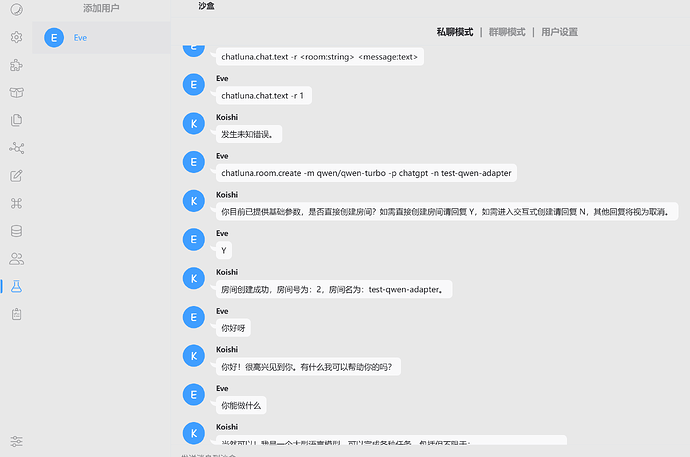Click Eve avatar beside '你好呀' message
The width and height of the screenshot is (690, 457).
[194, 317]
